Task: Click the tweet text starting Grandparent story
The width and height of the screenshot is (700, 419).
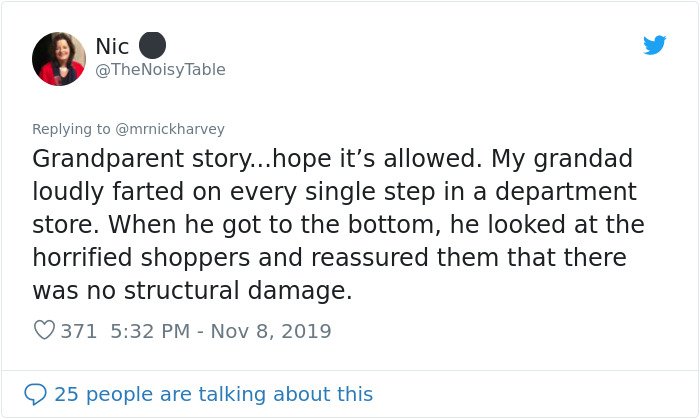Action: 338,224
